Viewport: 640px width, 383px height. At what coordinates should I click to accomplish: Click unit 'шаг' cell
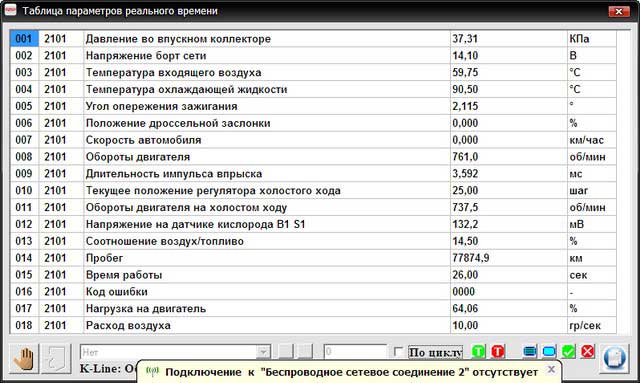(x=592, y=191)
